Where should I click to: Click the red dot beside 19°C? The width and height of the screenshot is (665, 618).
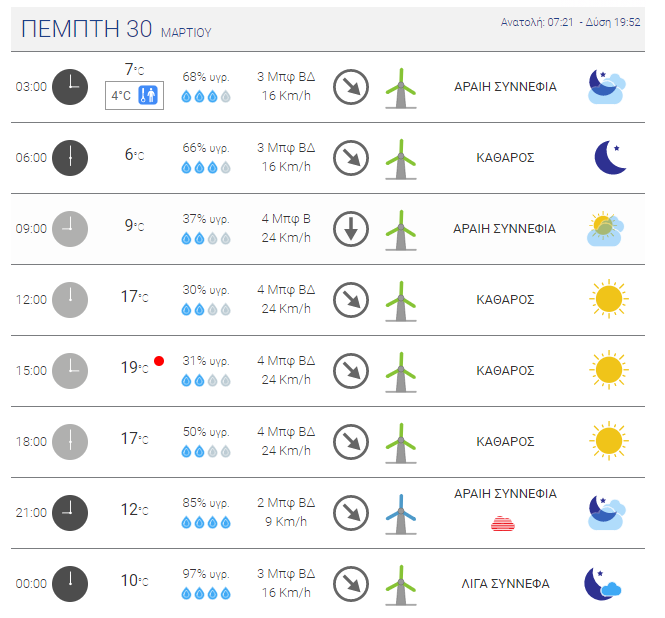[159, 361]
